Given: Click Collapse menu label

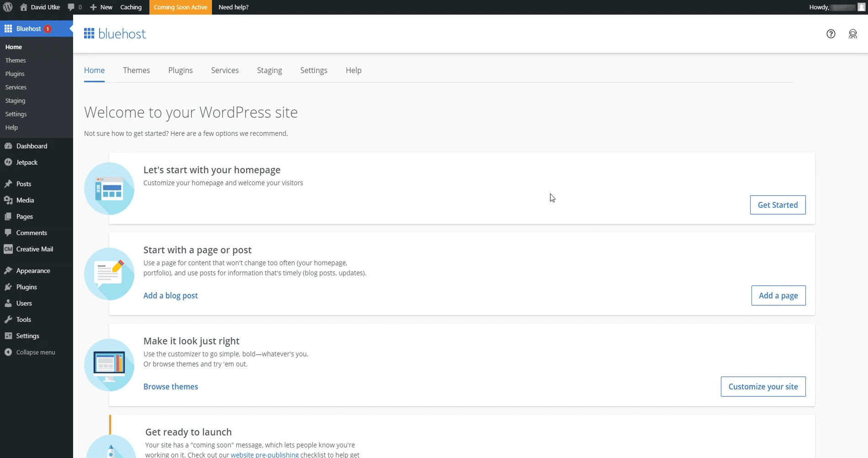Looking at the screenshot, I should coord(36,352).
